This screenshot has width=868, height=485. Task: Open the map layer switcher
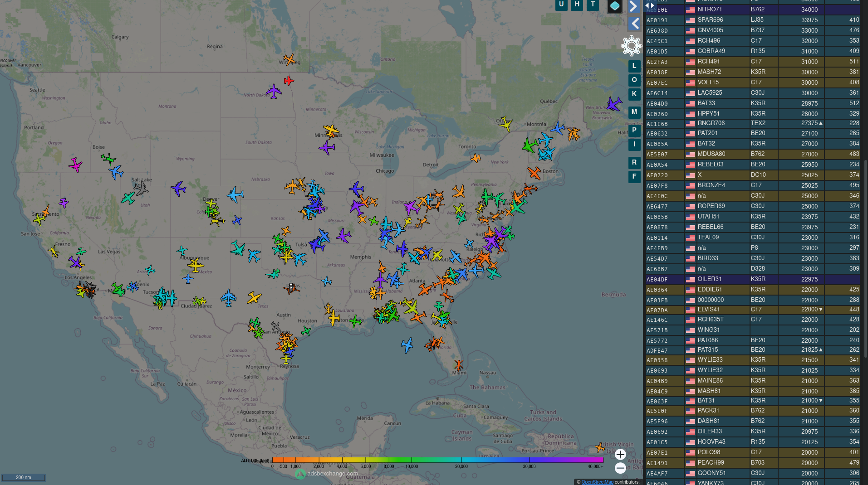614,6
